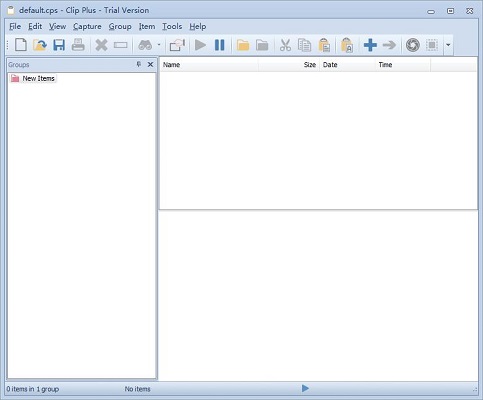Maximize the Clip Plus window
Image resolution: width=483 pixels, height=400 pixels.
tap(450, 11)
